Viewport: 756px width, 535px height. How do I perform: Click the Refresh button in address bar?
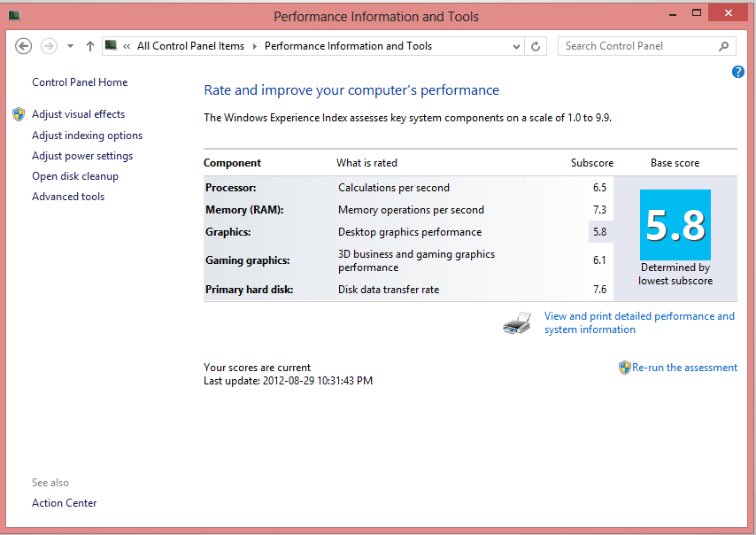click(x=536, y=46)
